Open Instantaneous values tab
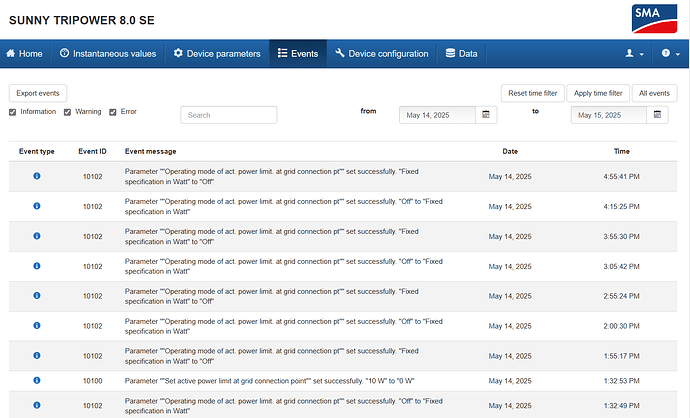Image resolution: width=690 pixels, height=418 pixels. point(108,54)
